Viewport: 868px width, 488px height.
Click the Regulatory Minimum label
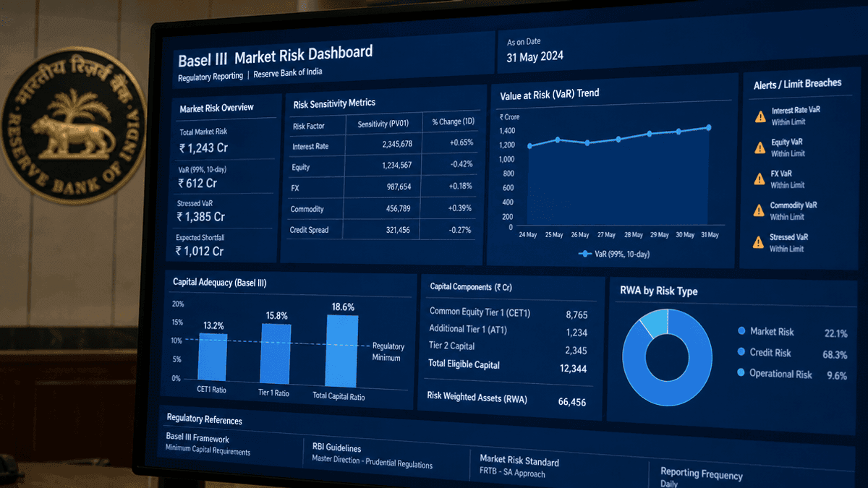[388, 351]
